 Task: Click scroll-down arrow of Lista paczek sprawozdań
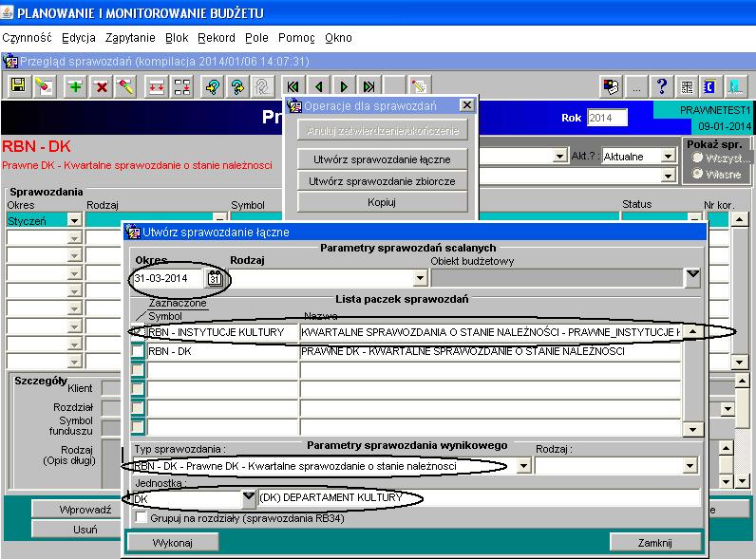click(x=692, y=429)
